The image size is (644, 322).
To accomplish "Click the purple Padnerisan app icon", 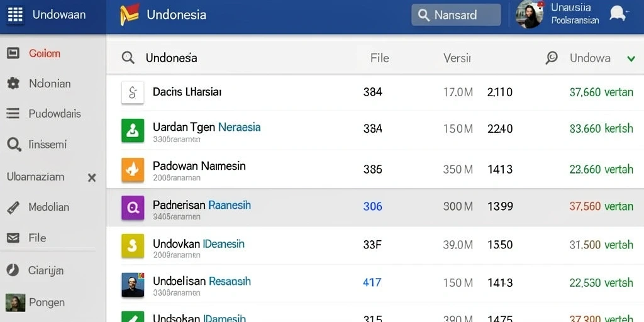I will [133, 208].
